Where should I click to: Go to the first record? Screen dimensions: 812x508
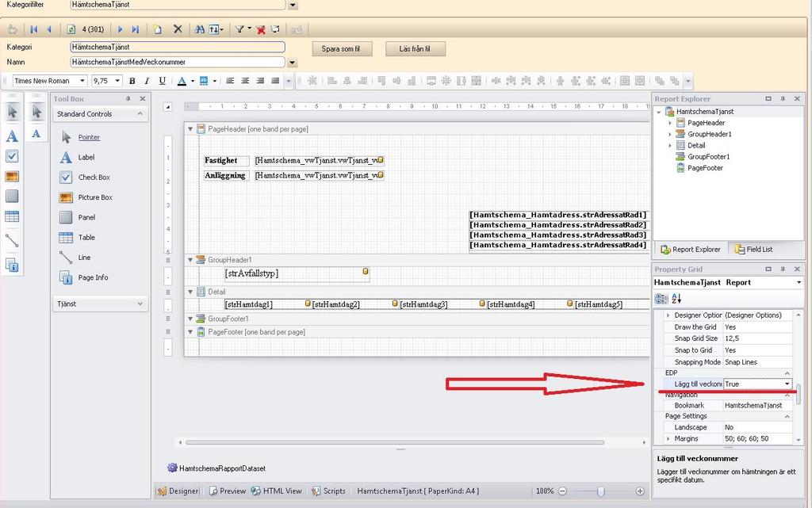click(34, 29)
